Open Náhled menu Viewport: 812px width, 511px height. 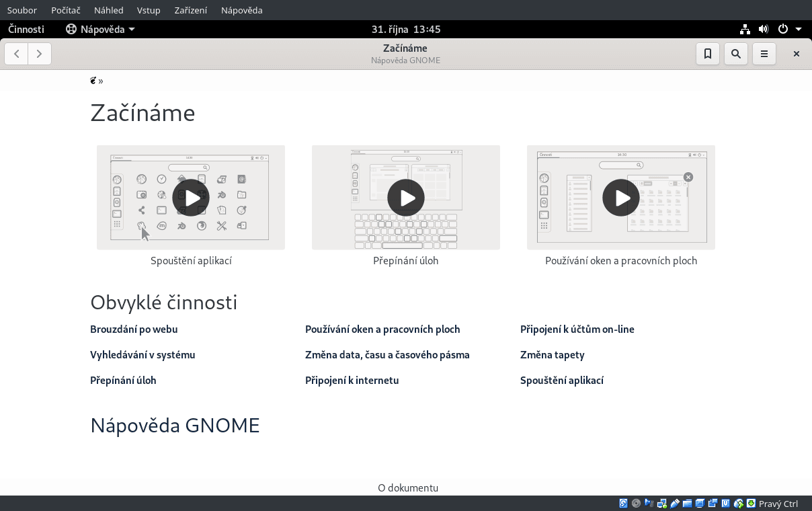[x=109, y=10]
